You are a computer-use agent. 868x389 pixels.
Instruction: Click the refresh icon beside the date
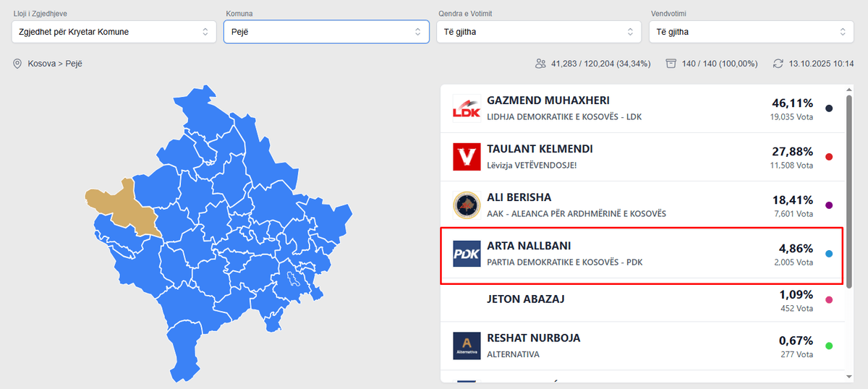pyautogui.click(x=778, y=64)
